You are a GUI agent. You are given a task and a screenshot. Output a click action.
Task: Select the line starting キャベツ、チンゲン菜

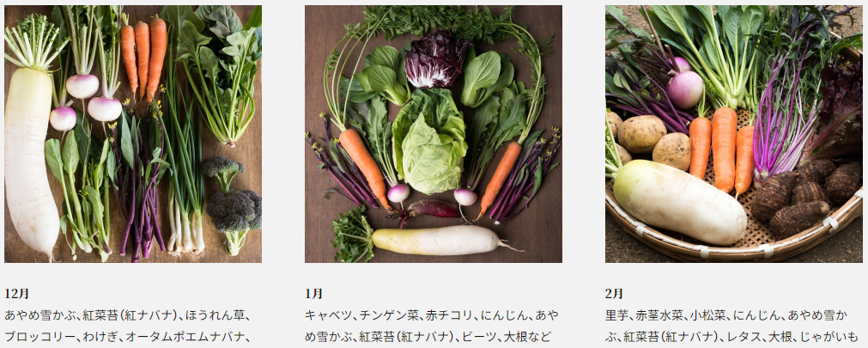click(432, 315)
